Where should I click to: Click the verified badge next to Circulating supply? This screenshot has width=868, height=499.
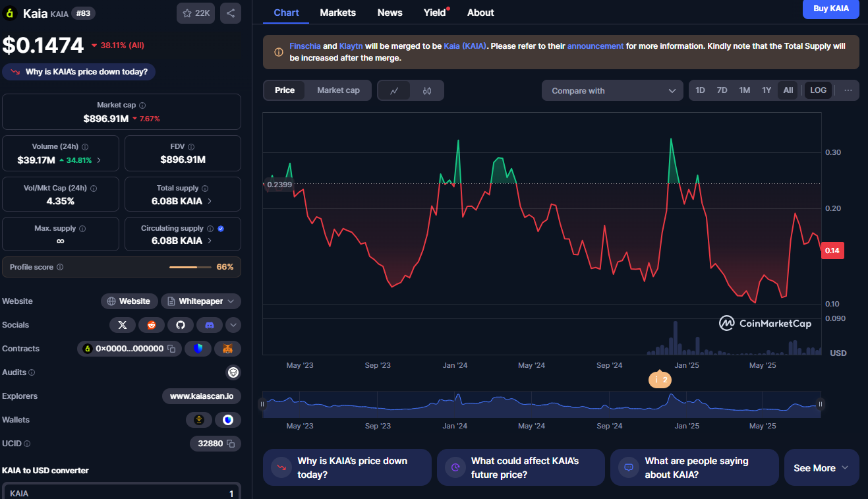point(221,229)
